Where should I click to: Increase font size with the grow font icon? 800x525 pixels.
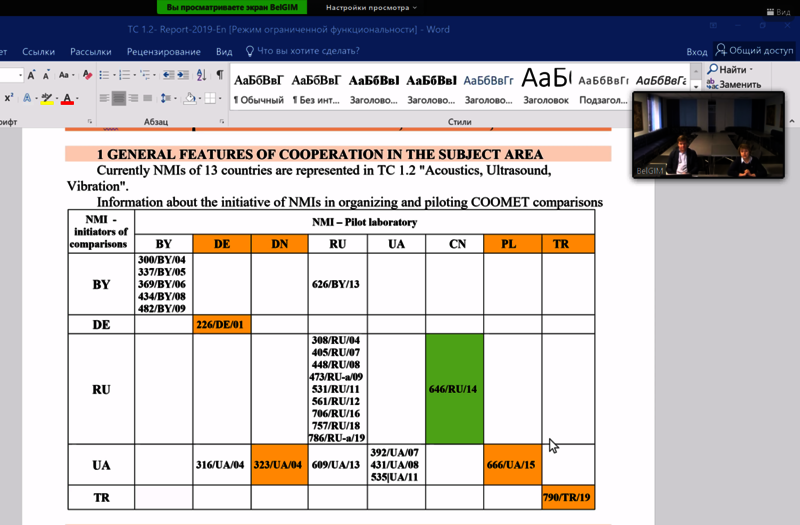(x=32, y=75)
